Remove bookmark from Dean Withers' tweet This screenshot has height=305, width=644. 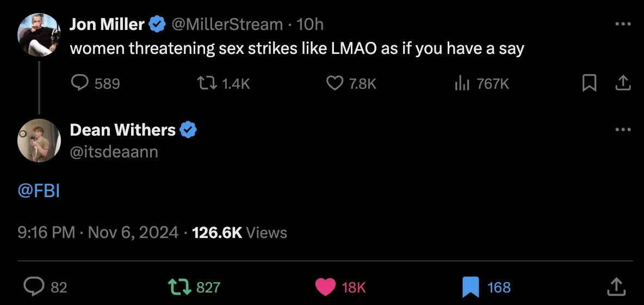(470, 286)
